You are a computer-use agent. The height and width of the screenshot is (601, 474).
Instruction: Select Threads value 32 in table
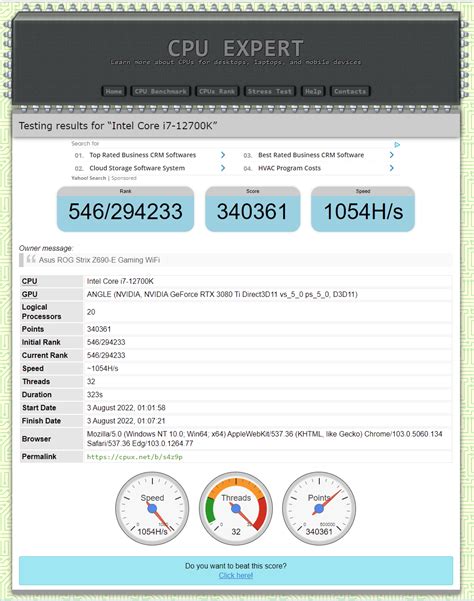pyautogui.click(x=91, y=381)
